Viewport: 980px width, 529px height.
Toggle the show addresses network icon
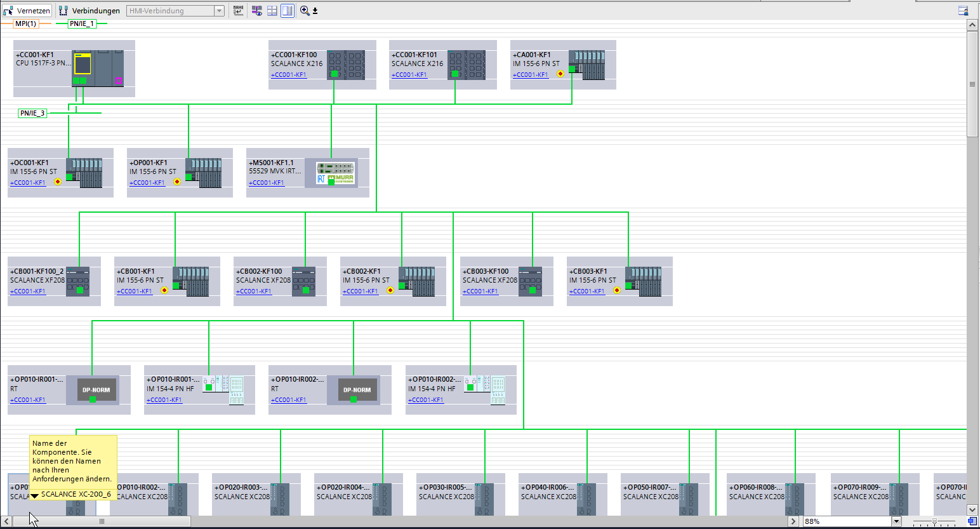tap(257, 11)
